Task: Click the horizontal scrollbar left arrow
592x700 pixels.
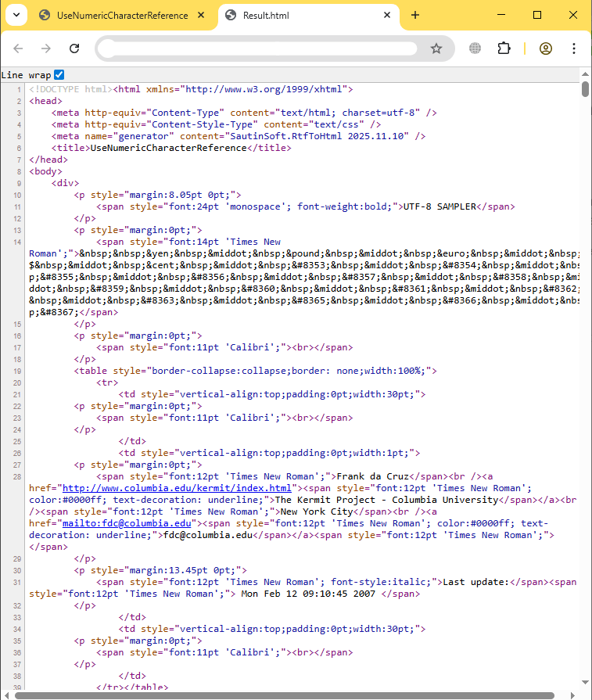Action: click(x=6, y=695)
